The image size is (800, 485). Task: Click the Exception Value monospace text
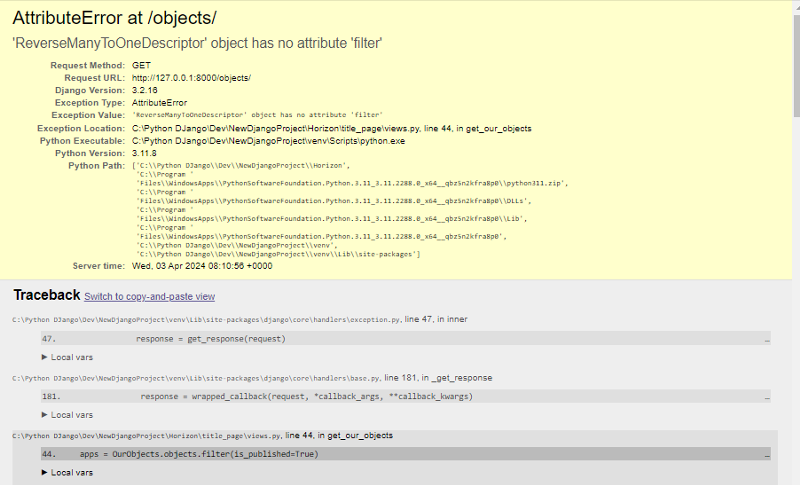coord(257,116)
